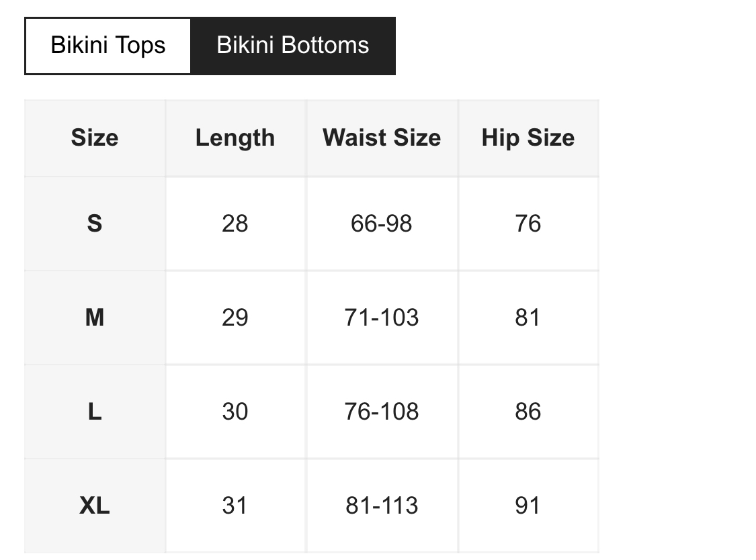
Task: Click the length value 29 for size M
Action: point(235,317)
